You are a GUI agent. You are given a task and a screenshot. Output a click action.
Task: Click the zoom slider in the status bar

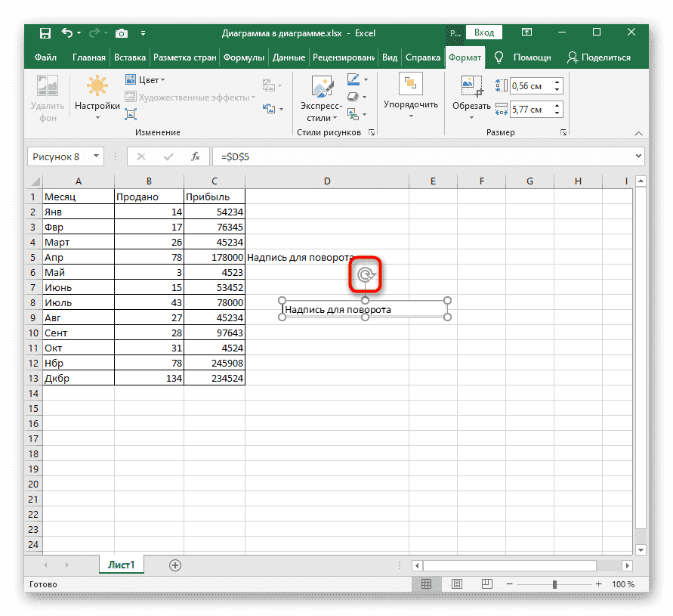click(x=555, y=584)
